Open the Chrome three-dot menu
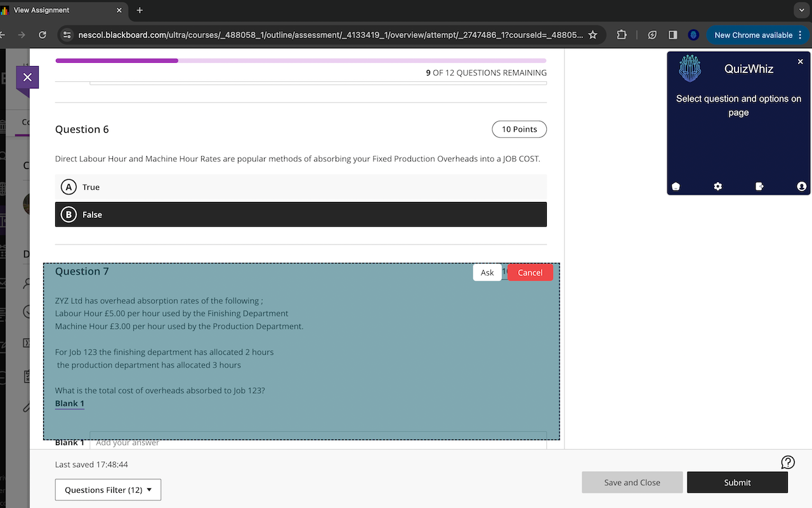 (800, 35)
